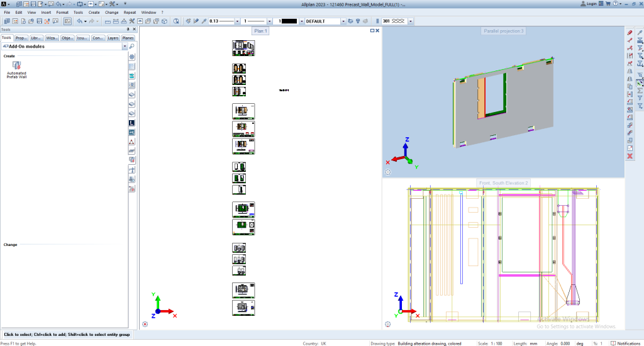This screenshot has height=346, width=644.
Task: Toggle the pin on the Tools panel
Action: (x=128, y=30)
